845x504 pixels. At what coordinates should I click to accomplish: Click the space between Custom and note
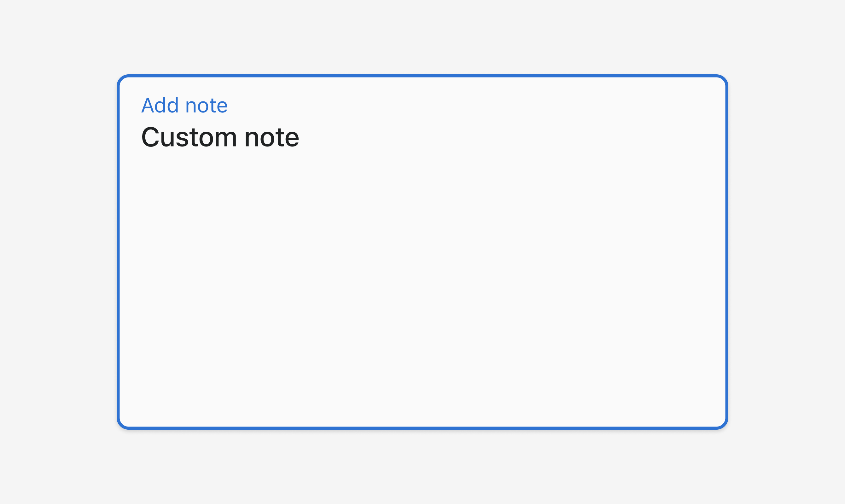tap(241, 137)
